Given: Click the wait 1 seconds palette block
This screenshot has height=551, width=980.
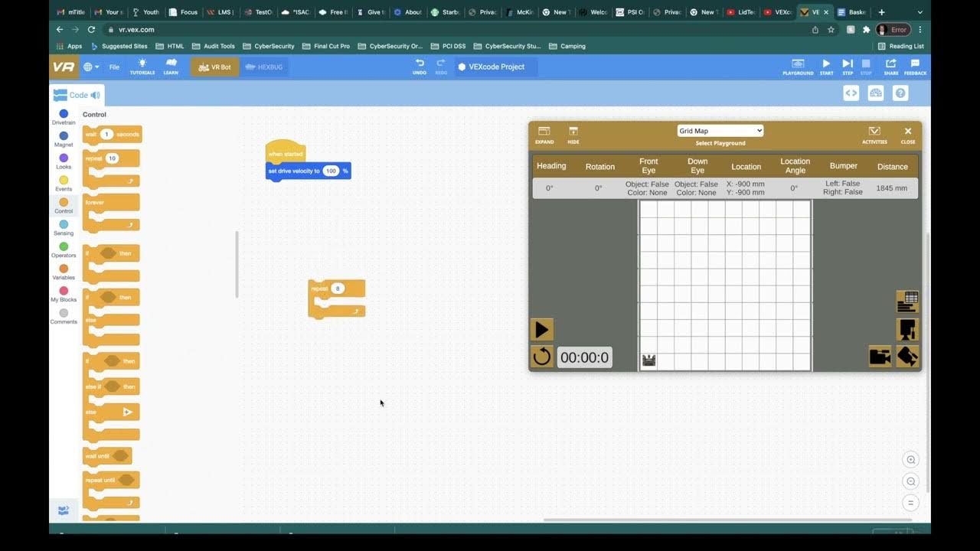Looking at the screenshot, I should 112,134.
